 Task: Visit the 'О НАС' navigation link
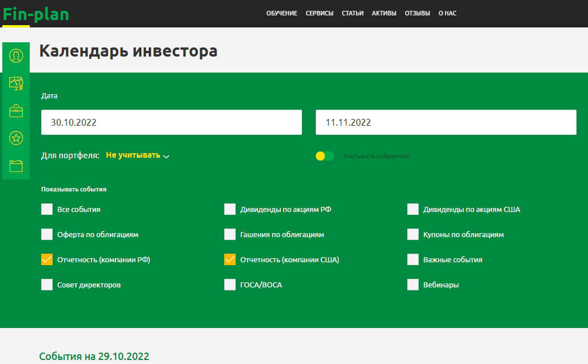447,13
